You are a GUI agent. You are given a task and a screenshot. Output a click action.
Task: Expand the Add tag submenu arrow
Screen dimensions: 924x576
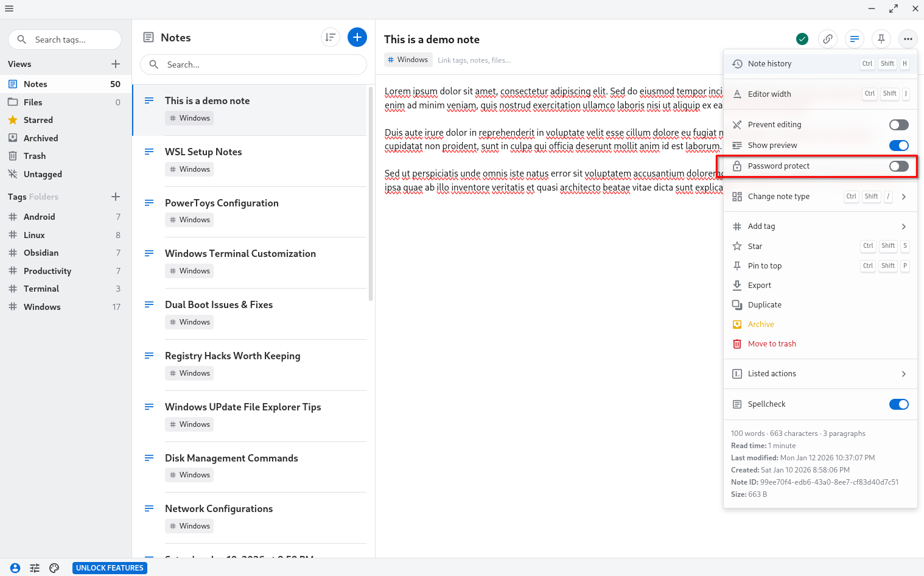coord(904,227)
